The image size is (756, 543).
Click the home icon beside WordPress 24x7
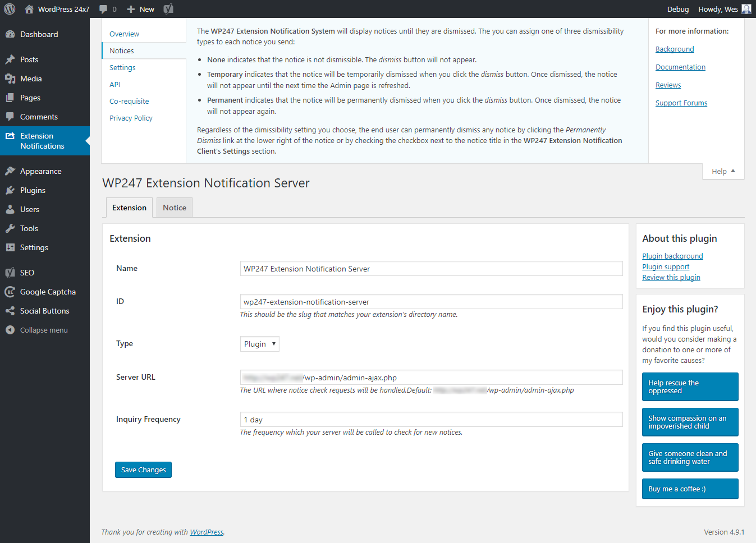[x=29, y=9]
